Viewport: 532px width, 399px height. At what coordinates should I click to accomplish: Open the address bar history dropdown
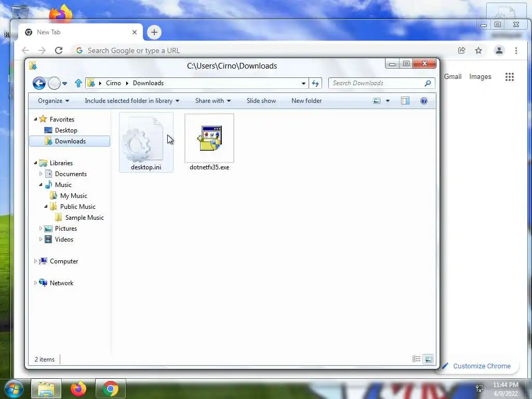pyautogui.click(x=303, y=84)
